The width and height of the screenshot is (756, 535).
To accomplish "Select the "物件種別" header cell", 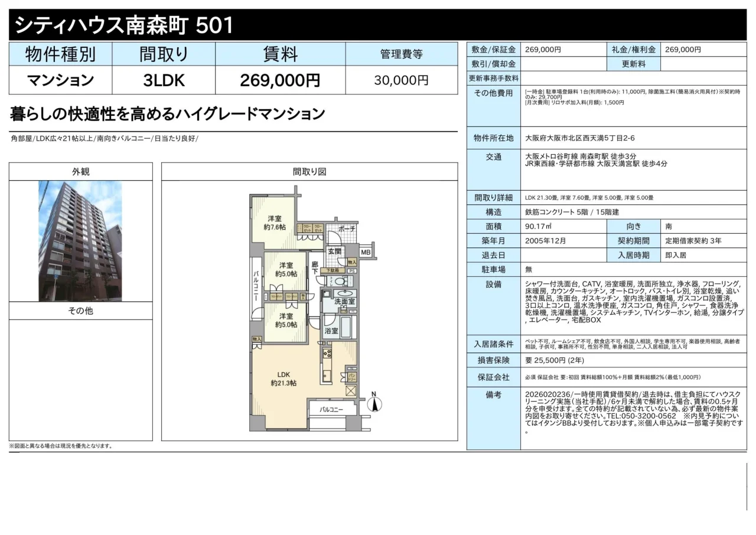I will click(x=60, y=54).
